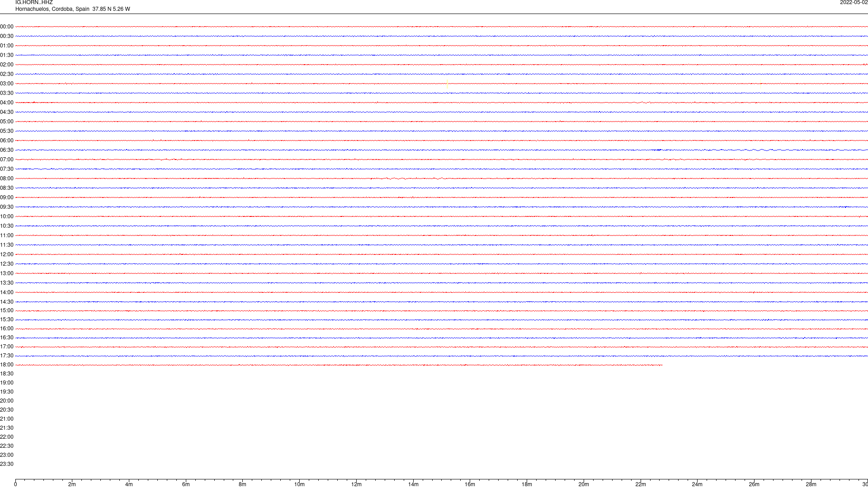
Task: Click the 26m tick on the time axis
Action: click(x=754, y=484)
